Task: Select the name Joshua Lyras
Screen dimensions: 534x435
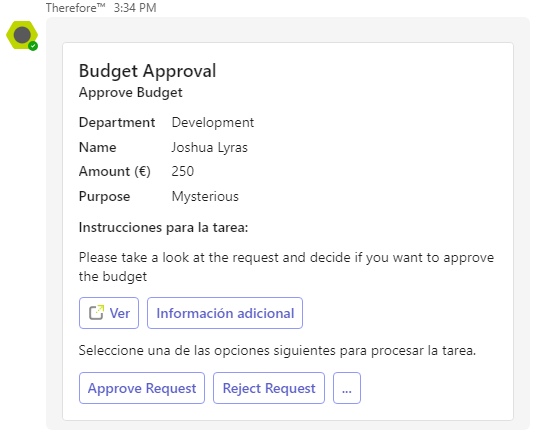Action: 209,147
